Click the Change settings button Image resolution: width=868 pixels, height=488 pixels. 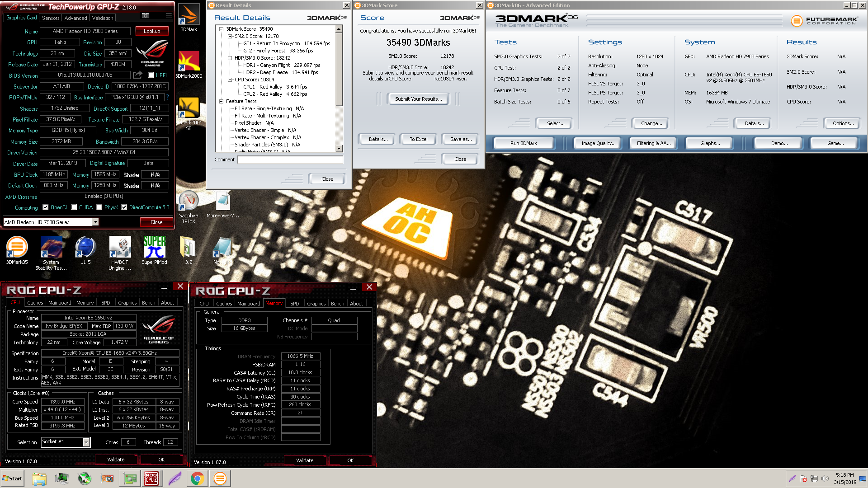click(x=651, y=123)
